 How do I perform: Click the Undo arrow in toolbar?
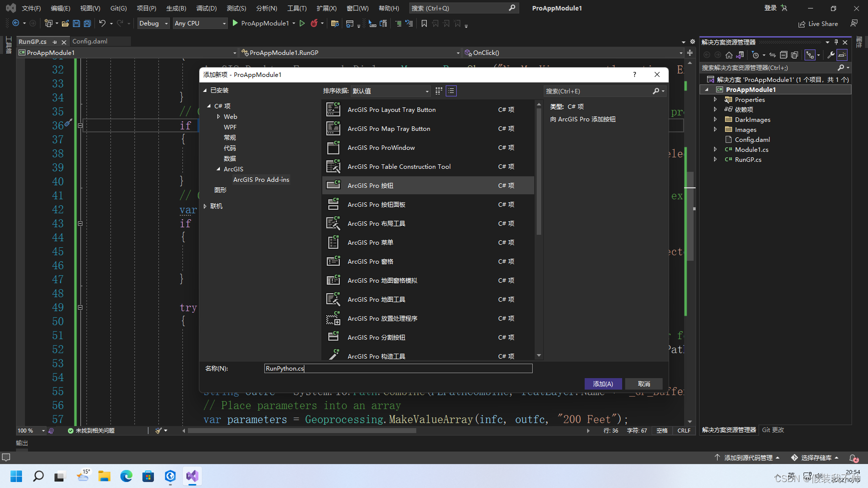pos(102,23)
